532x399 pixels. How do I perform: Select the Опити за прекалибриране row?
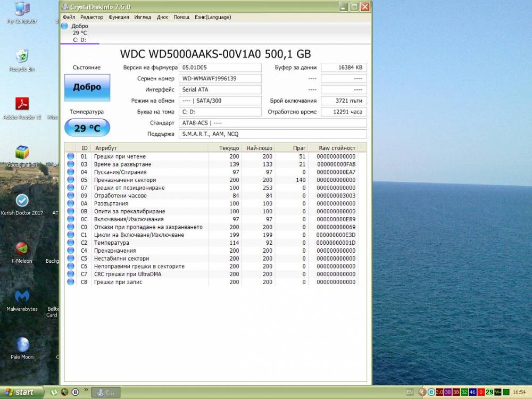click(x=212, y=211)
